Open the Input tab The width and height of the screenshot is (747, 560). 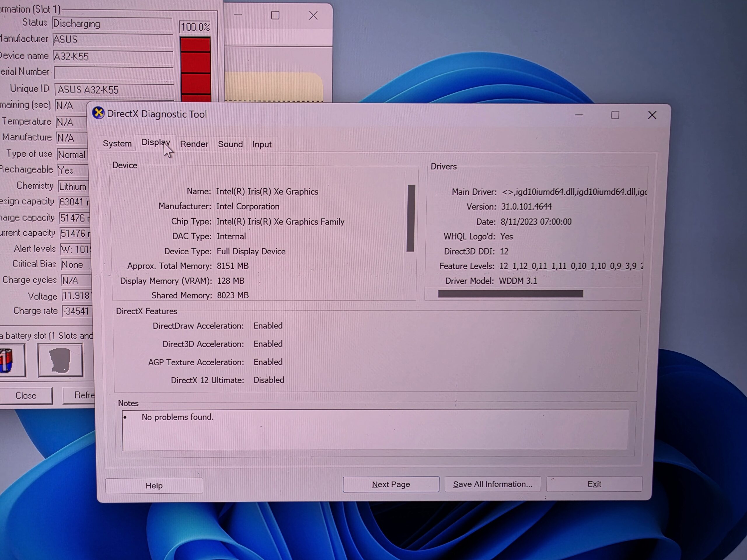[x=262, y=144]
